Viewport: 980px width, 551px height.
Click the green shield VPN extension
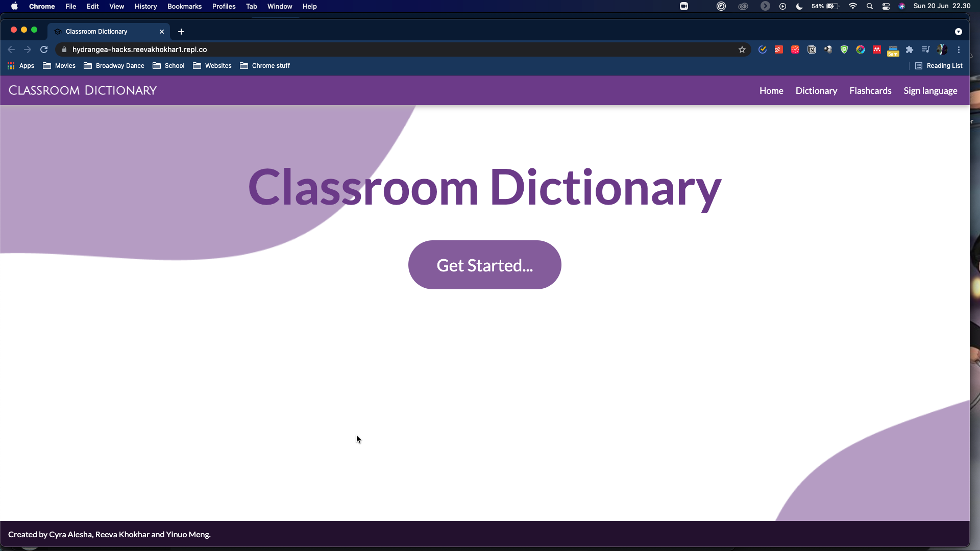pos(844,49)
